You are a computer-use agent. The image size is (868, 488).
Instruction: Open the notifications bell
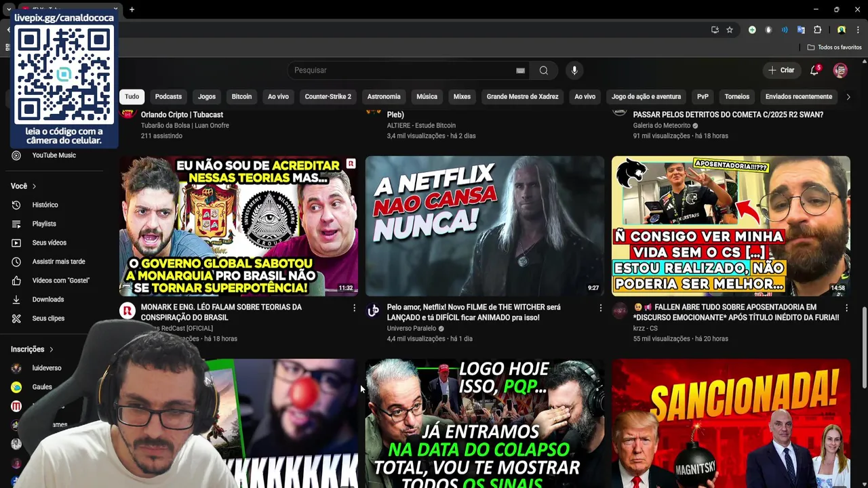pos(814,70)
